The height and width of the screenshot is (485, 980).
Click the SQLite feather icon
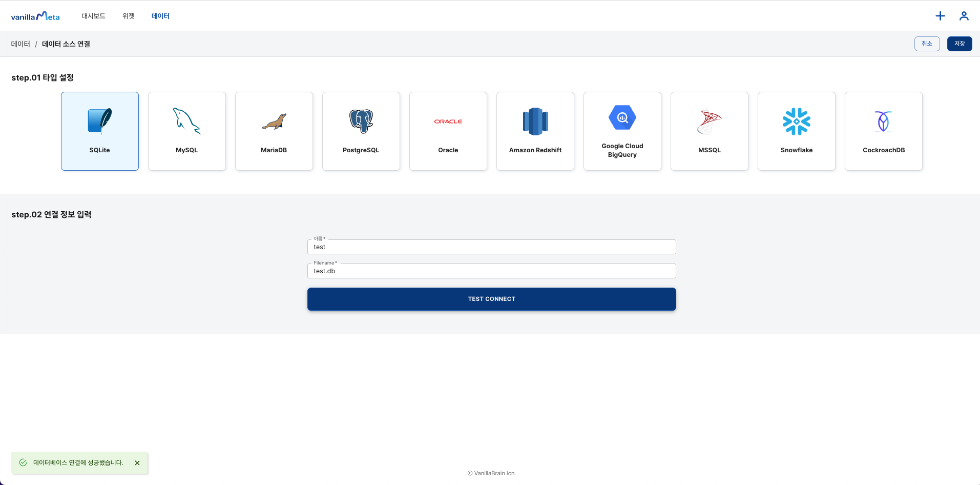pyautogui.click(x=100, y=122)
